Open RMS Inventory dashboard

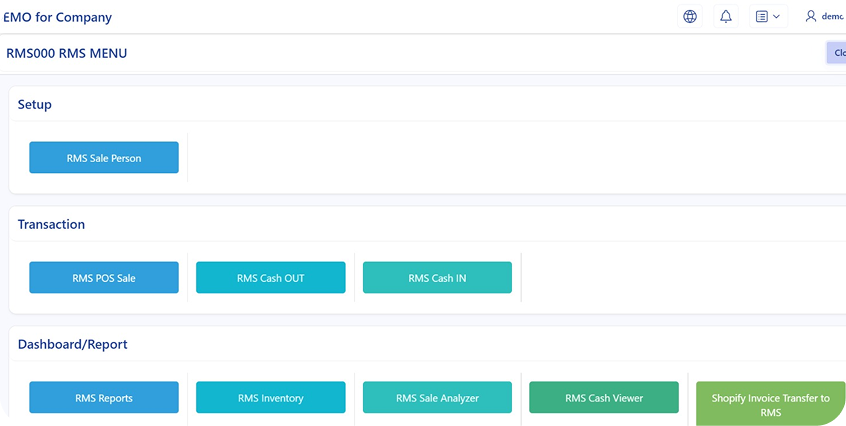[270, 398]
